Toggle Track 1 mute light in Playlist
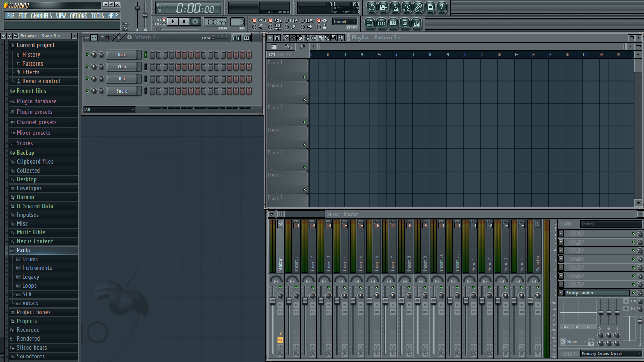 pyautogui.click(x=304, y=77)
